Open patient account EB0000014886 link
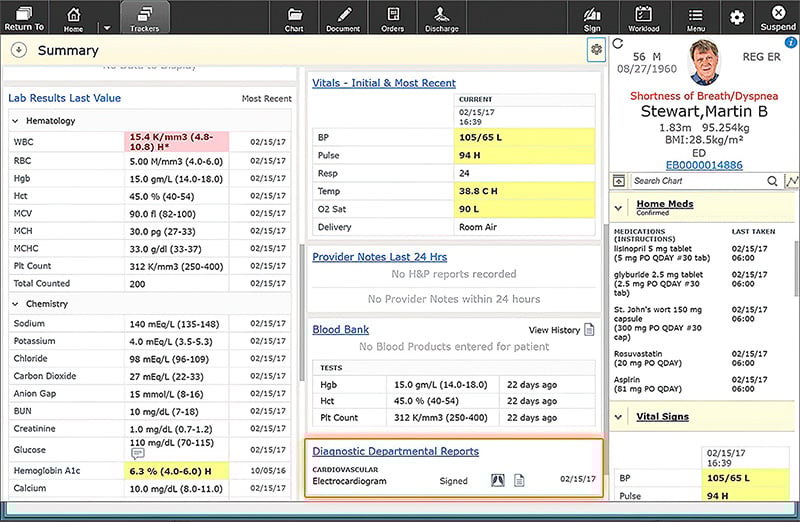Viewport: 800px width, 522px height. pyautogui.click(x=704, y=165)
